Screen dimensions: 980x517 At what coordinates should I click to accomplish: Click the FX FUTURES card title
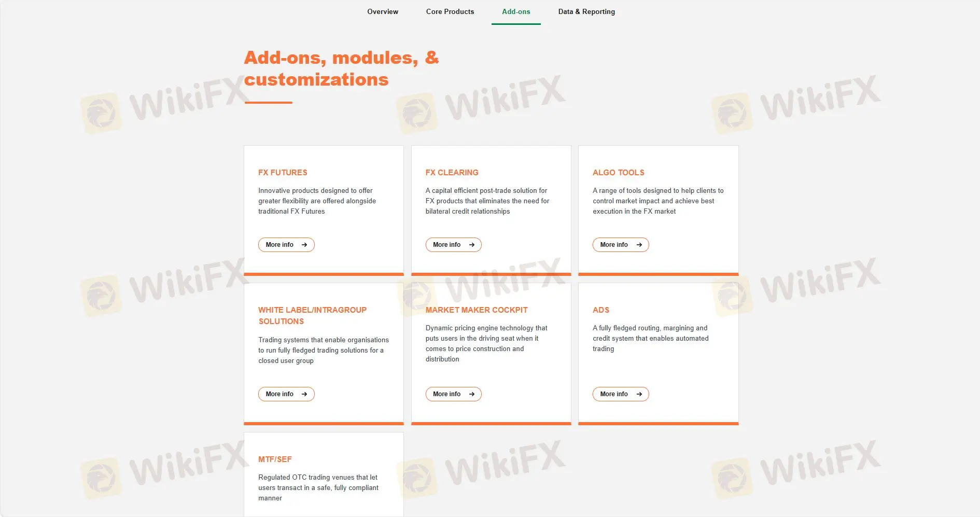click(x=283, y=173)
